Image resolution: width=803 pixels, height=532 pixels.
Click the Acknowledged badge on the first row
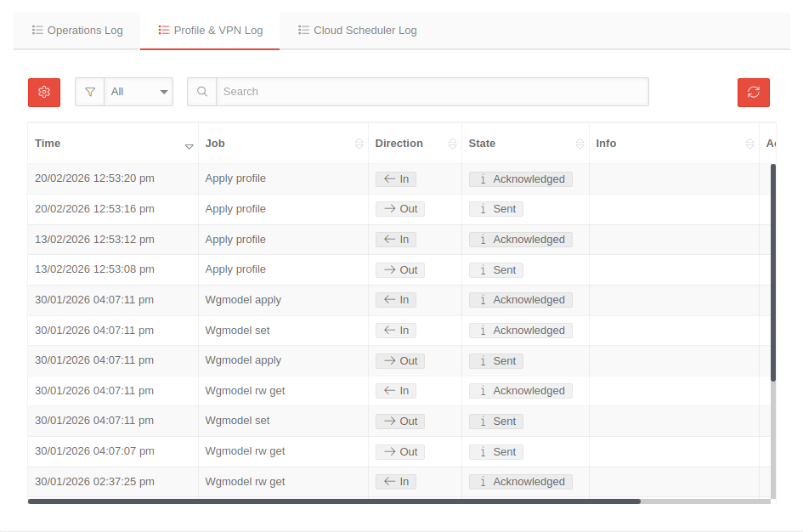point(520,179)
